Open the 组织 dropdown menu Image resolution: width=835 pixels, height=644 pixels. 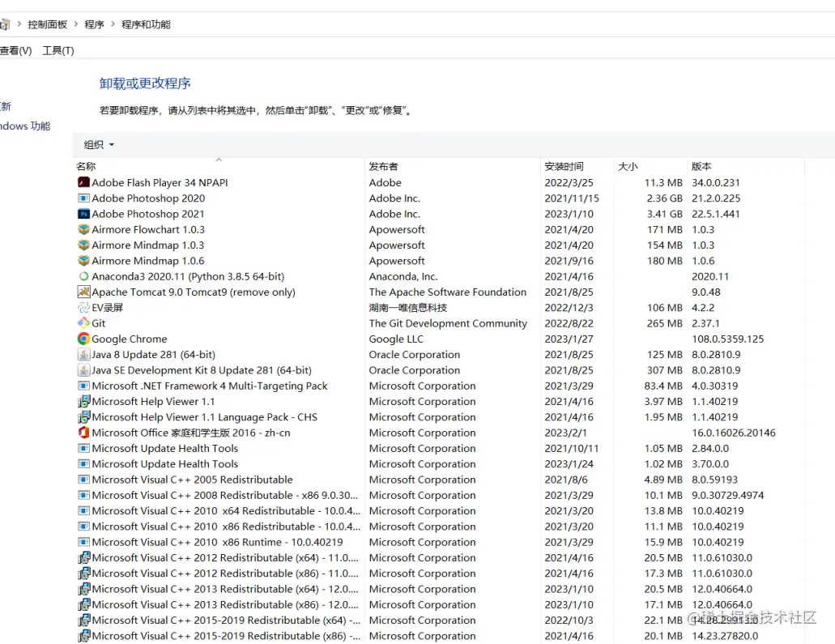99,144
